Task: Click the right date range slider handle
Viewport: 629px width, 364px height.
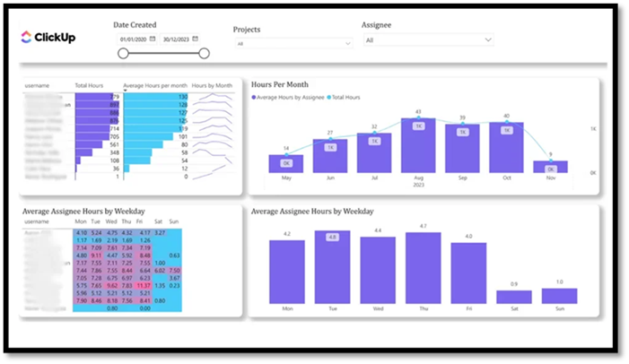Action: (204, 54)
